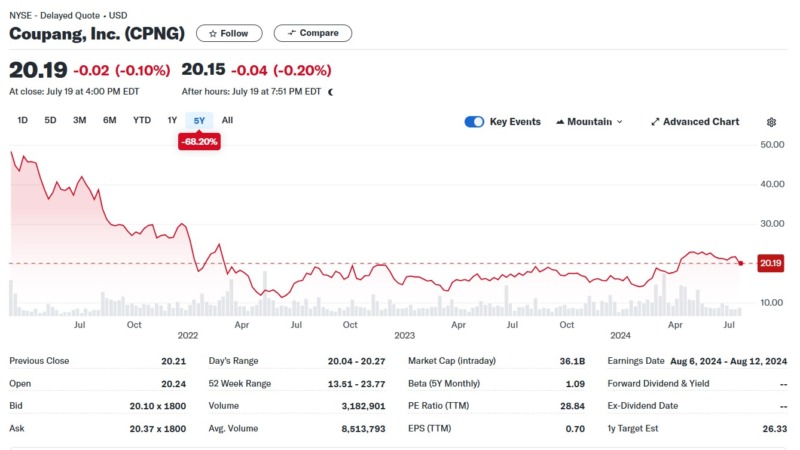Click the -68.20% change badge
The height and width of the screenshot is (450, 800).
[x=199, y=142]
